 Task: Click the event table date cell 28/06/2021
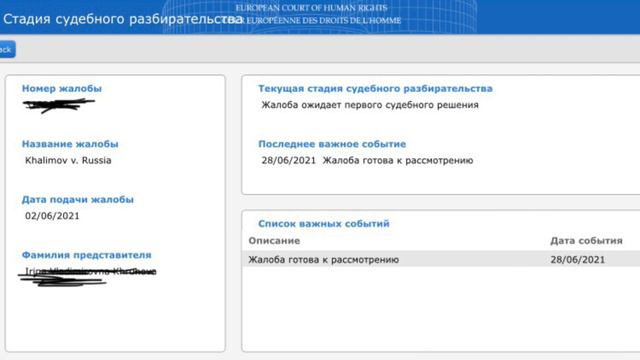578,260
